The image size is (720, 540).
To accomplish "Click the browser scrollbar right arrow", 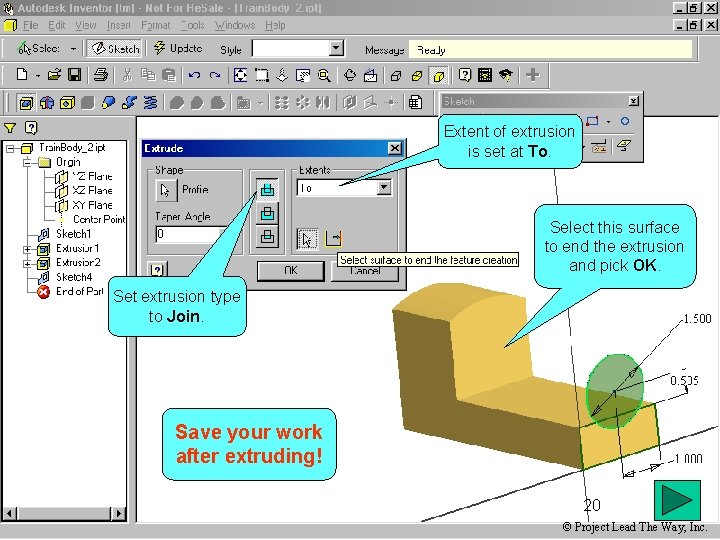I will coord(119,513).
